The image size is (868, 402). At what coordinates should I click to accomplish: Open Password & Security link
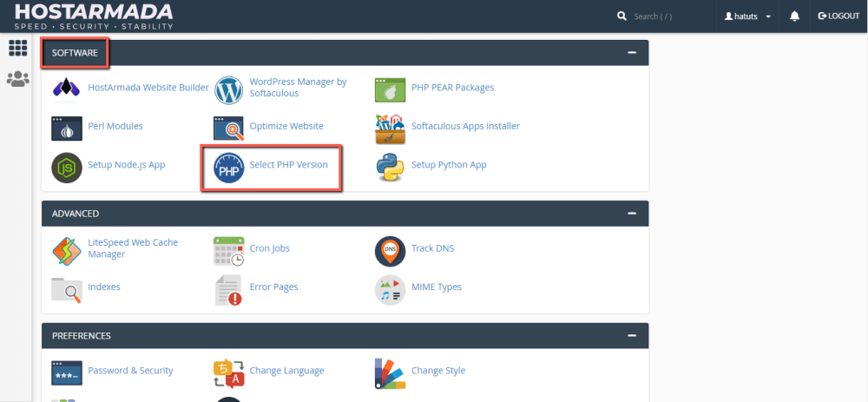point(131,371)
